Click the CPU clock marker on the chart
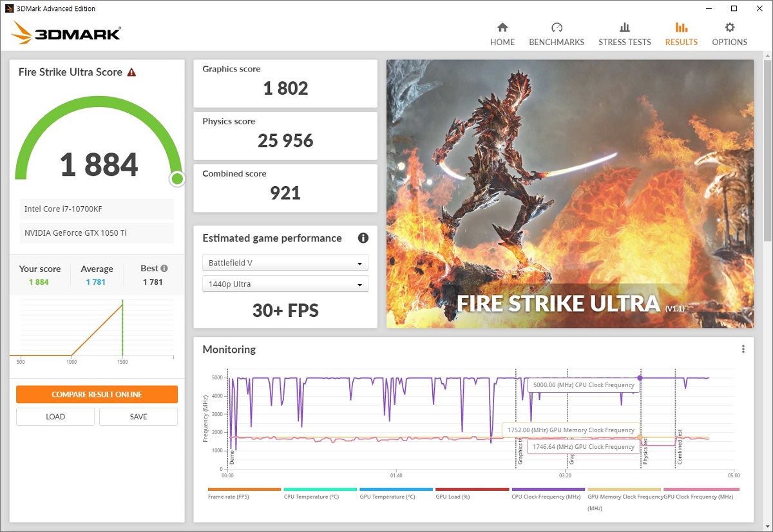The image size is (773, 532). [x=640, y=378]
